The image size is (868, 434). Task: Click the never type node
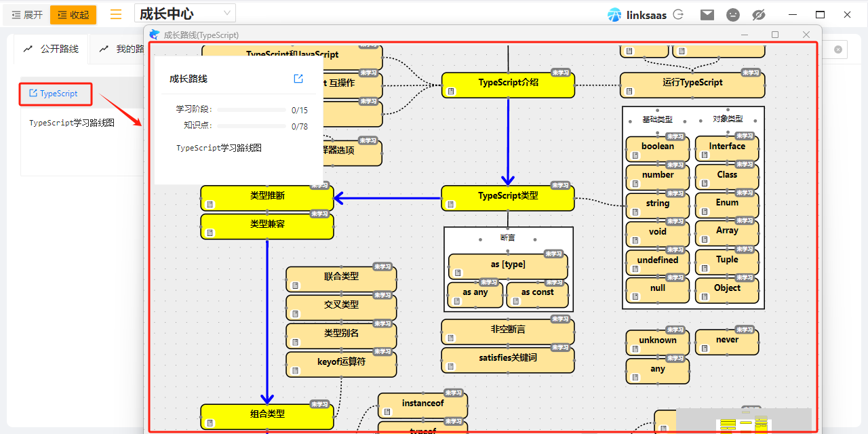point(727,342)
